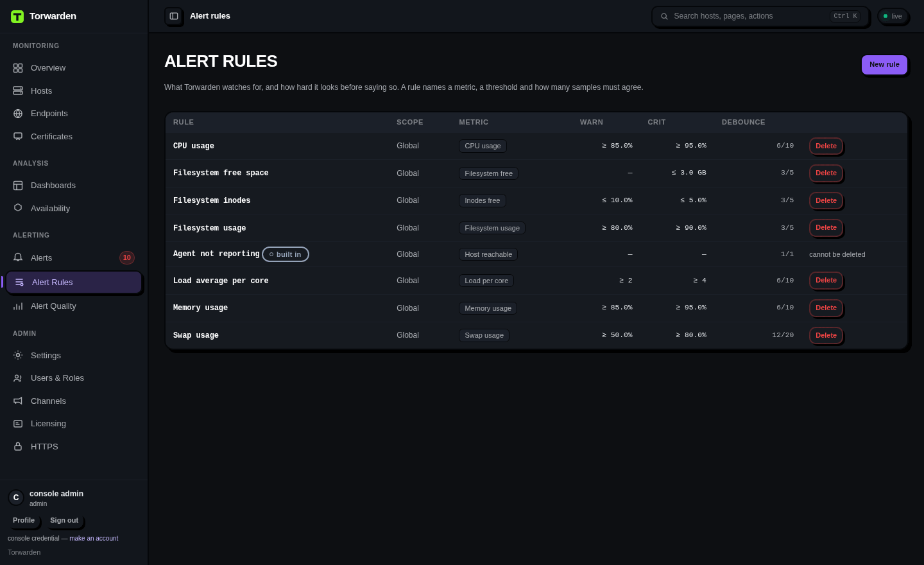Click the ≥ 50.0% warn value

617,335
